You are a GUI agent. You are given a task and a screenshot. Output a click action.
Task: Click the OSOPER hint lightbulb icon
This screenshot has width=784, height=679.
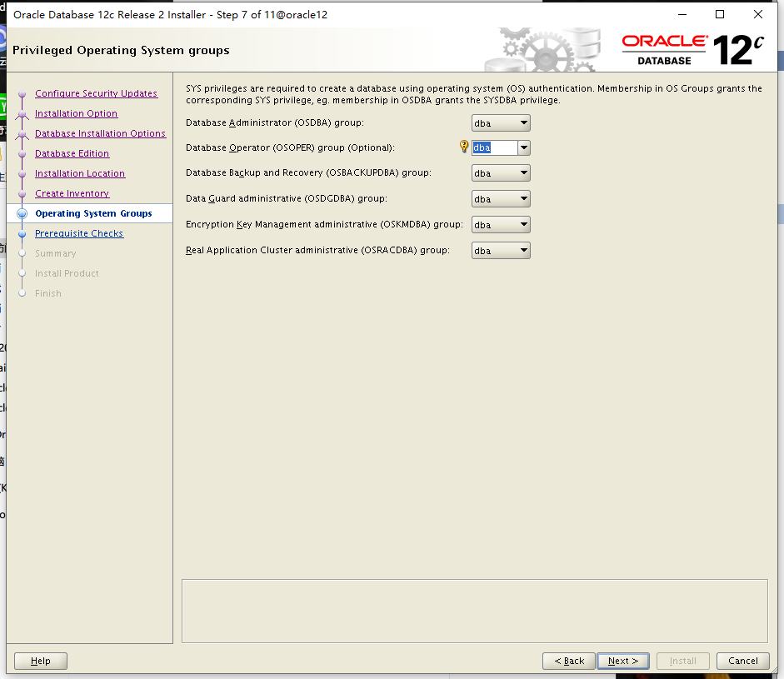click(x=464, y=147)
